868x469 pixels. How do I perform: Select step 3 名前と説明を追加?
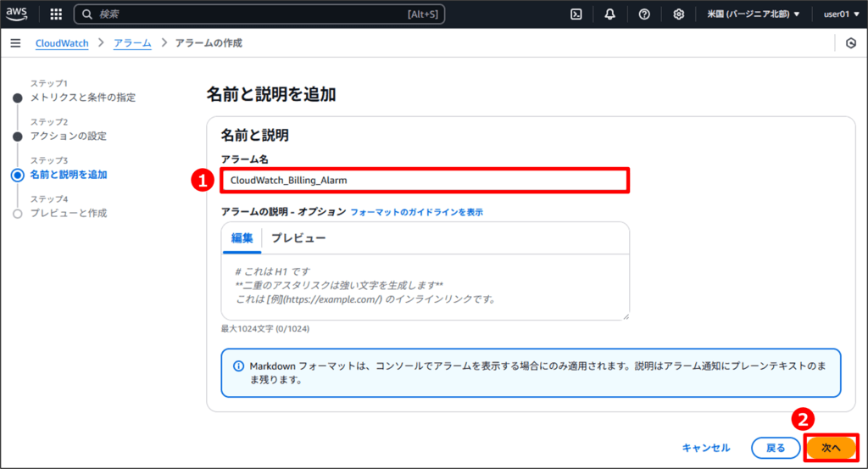[69, 175]
